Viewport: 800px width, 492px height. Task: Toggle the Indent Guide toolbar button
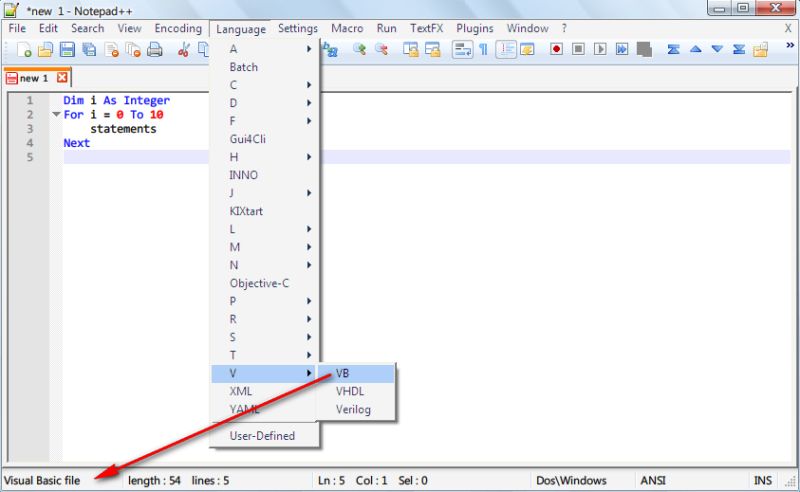tap(506, 50)
